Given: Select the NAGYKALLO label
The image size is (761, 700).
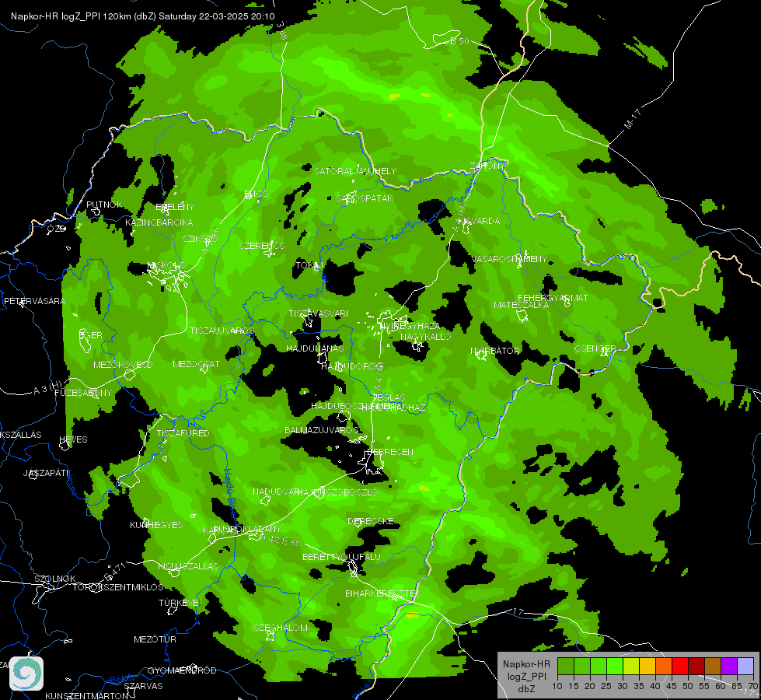Looking at the screenshot, I should pyautogui.click(x=426, y=337).
